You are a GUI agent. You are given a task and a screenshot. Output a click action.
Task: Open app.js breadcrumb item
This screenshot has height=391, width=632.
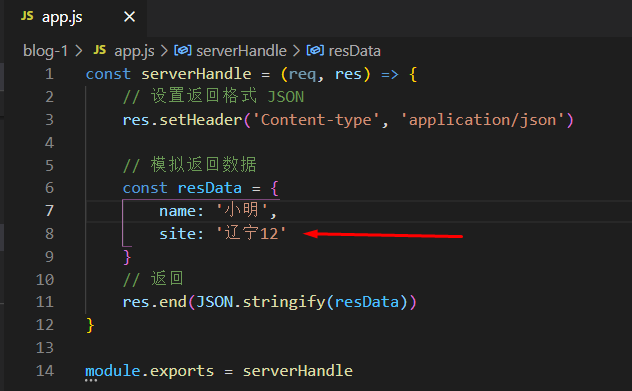point(134,51)
